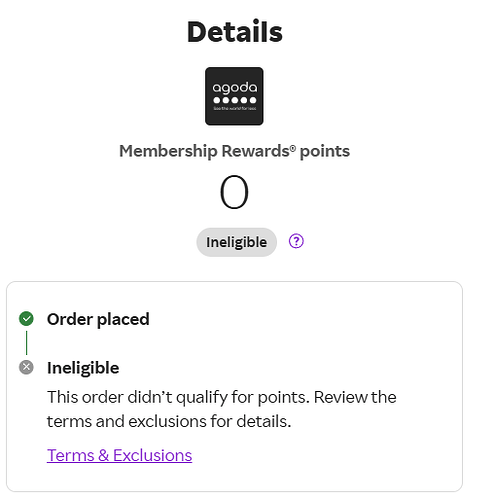The width and height of the screenshot is (493, 500).
Task: Click the purple question mark help icon
Action: (x=296, y=241)
